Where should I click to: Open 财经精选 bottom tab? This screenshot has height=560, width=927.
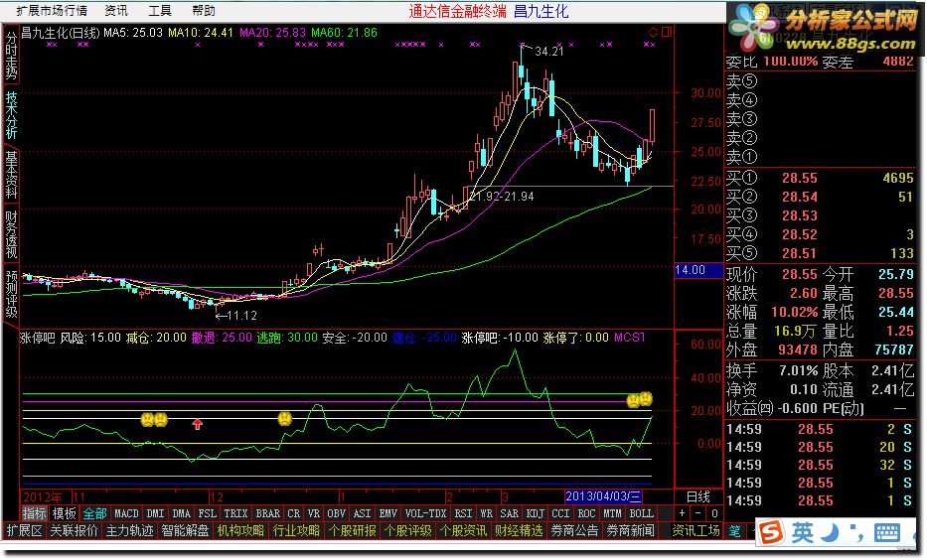click(519, 530)
